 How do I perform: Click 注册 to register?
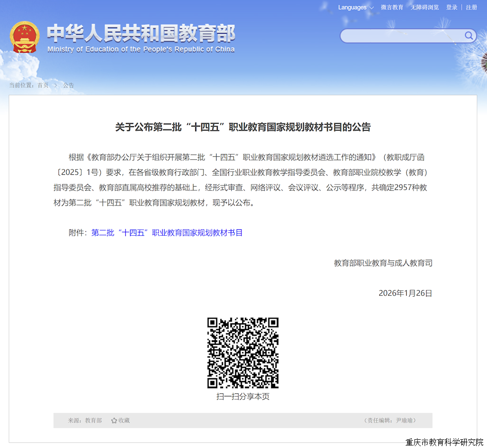[471, 7]
